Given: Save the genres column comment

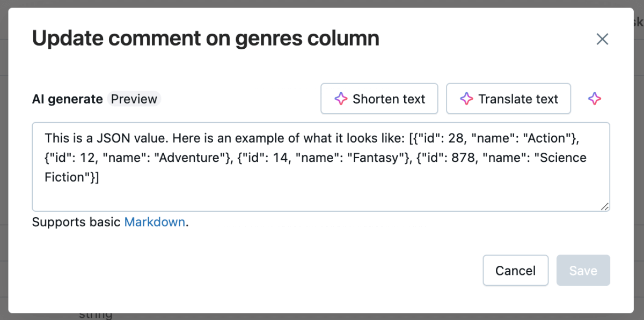Looking at the screenshot, I should 583,271.
